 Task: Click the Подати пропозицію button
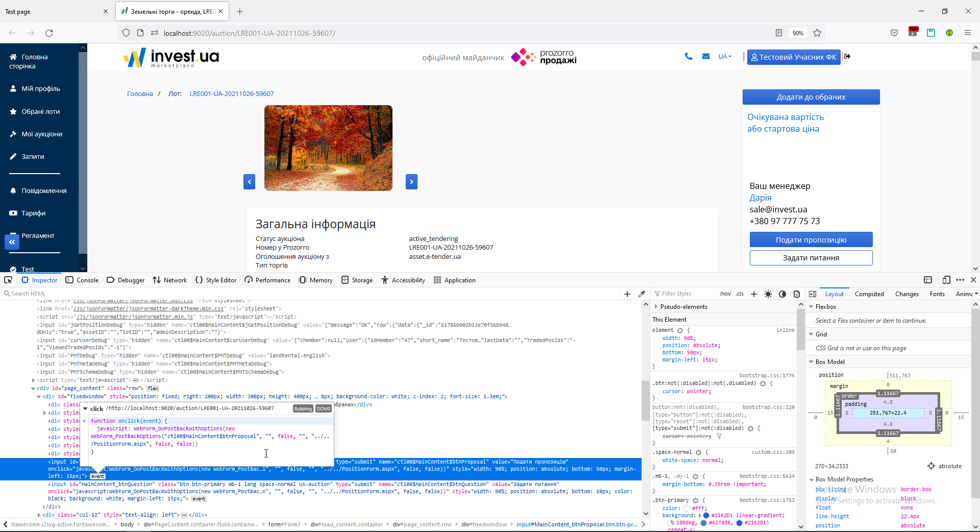point(811,239)
